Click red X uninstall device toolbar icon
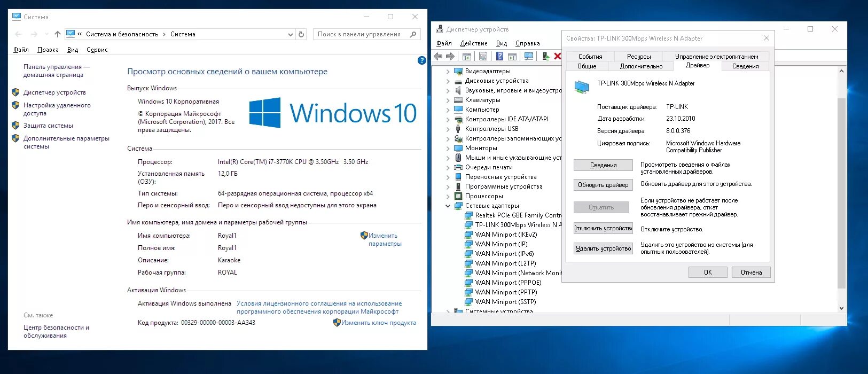This screenshot has height=374, width=868. coord(558,56)
